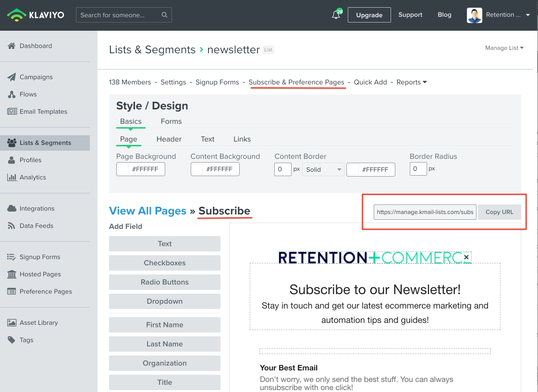The width and height of the screenshot is (538, 392).
Task: Select the Links sub-tab
Action: point(242,139)
